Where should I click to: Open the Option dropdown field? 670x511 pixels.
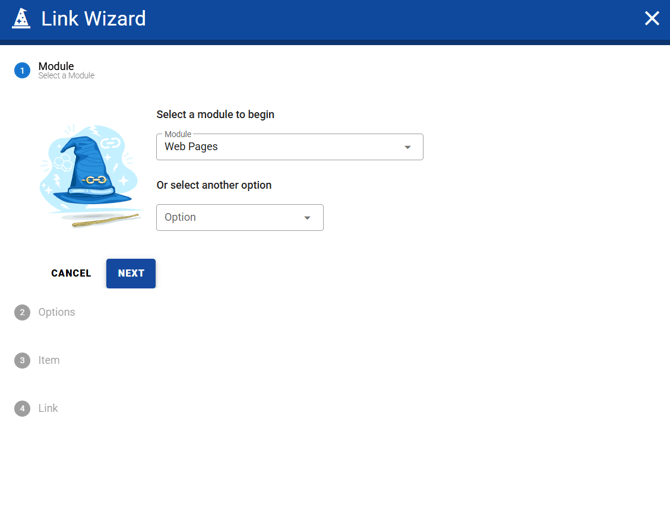click(x=230, y=218)
